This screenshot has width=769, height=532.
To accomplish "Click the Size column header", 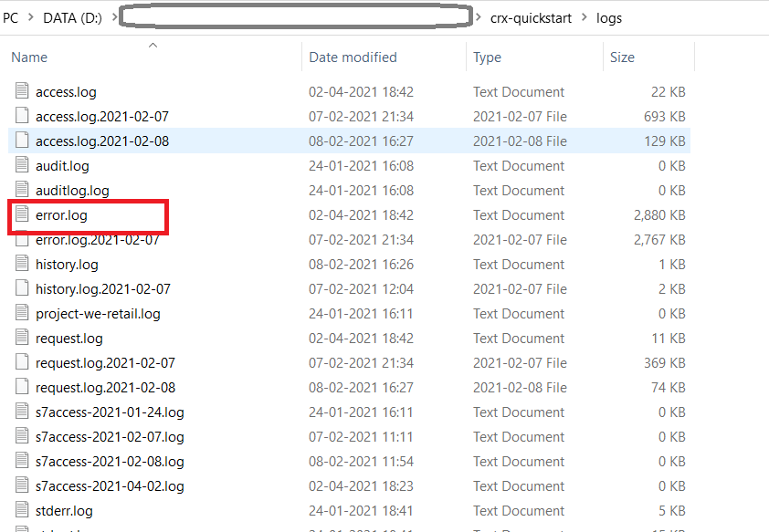I will click(x=622, y=57).
